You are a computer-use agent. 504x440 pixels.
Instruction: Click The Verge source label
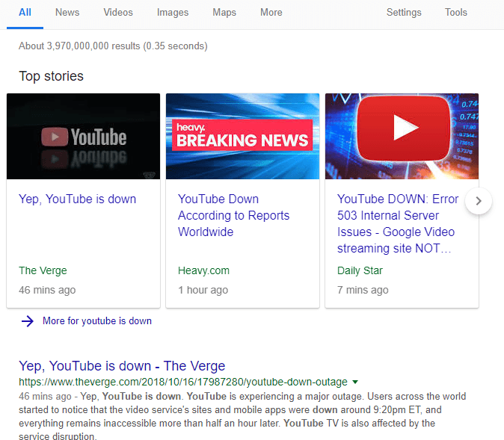(43, 270)
